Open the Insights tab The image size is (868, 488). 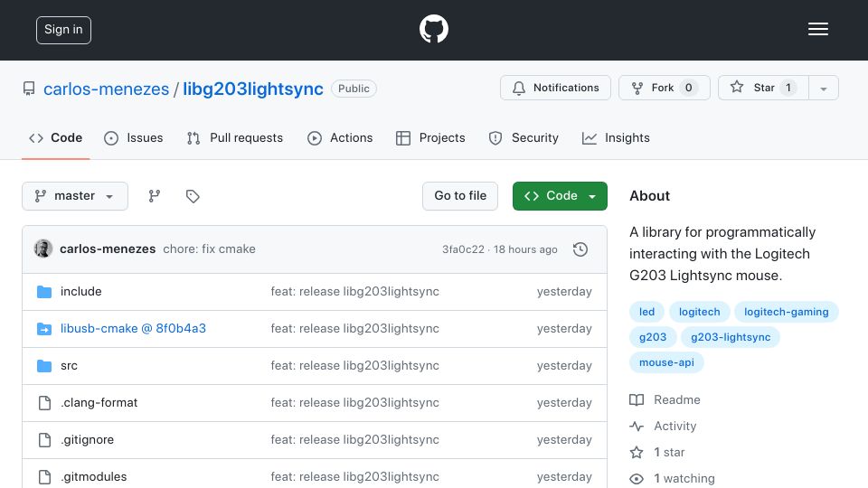[x=616, y=137]
